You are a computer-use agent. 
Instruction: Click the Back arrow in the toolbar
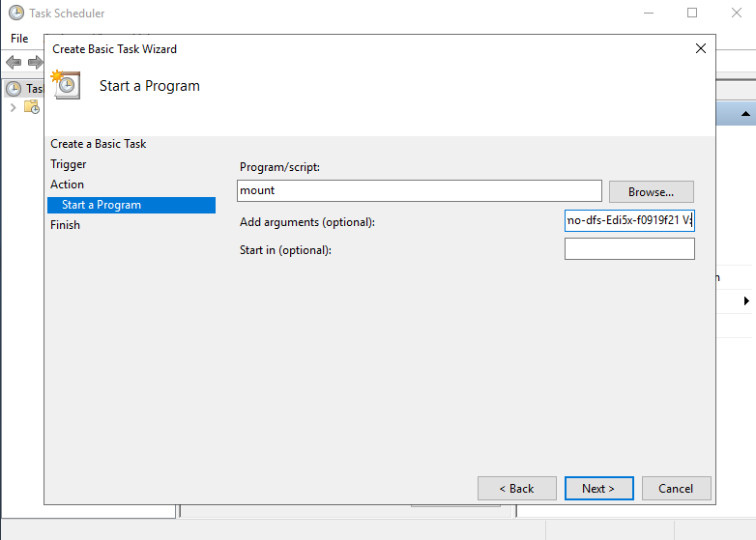[14, 63]
